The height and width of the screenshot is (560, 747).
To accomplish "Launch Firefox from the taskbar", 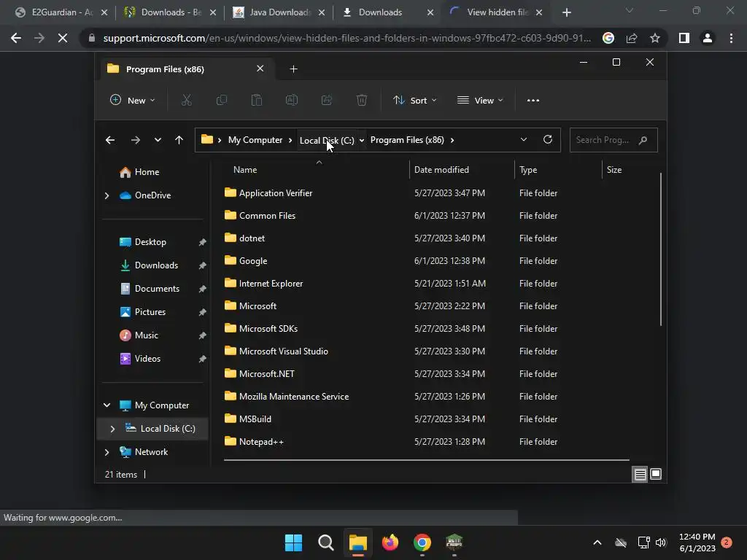I will pyautogui.click(x=390, y=542).
